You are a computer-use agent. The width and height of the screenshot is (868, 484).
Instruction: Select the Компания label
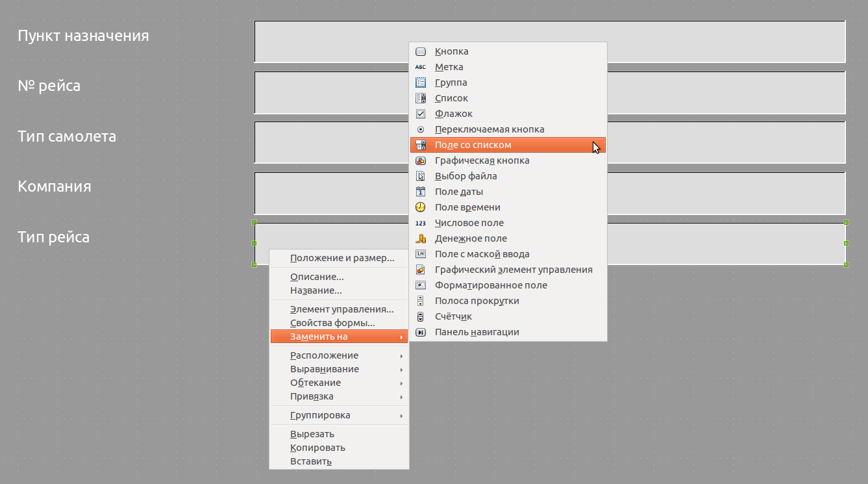[55, 186]
